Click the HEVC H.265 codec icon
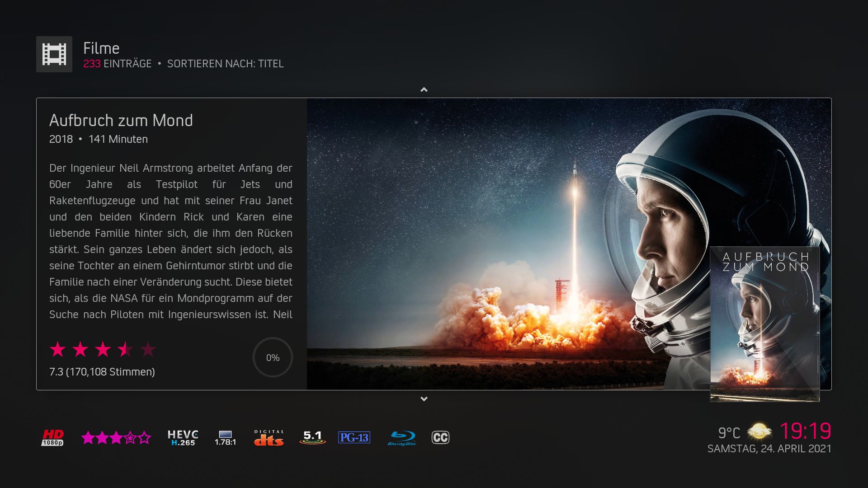This screenshot has height=488, width=868. (183, 437)
